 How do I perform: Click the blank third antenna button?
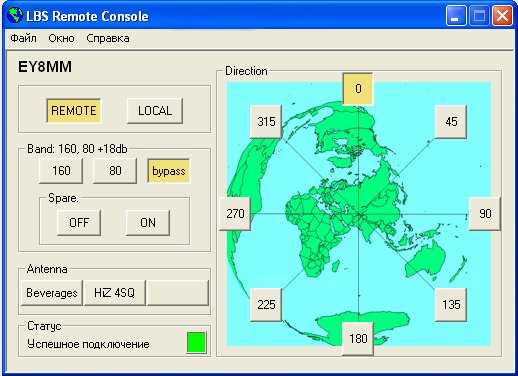[178, 293]
